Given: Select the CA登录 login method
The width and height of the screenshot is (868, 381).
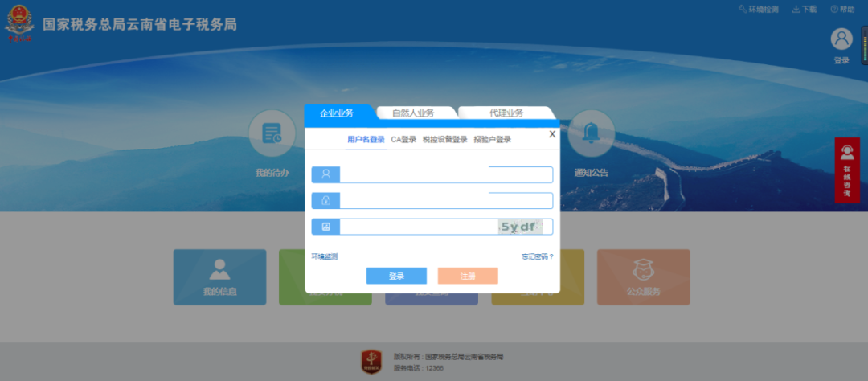Looking at the screenshot, I should (x=403, y=139).
